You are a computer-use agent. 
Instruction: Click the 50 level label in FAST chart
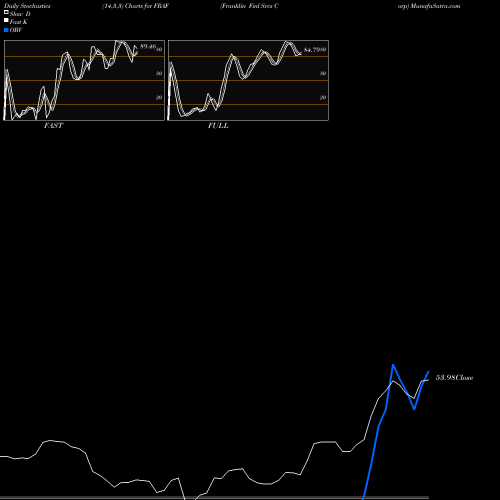[x=159, y=73]
